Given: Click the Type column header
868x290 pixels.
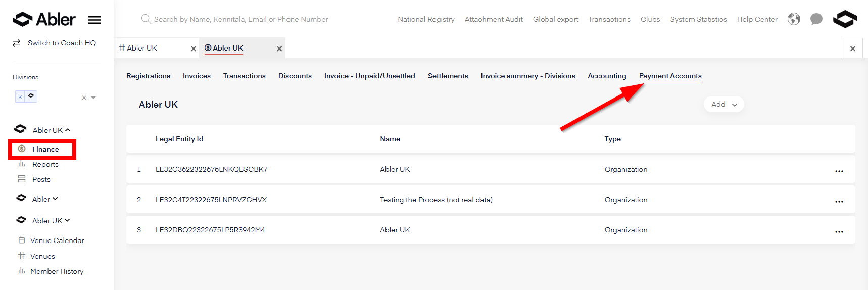Looking at the screenshot, I should (x=613, y=139).
